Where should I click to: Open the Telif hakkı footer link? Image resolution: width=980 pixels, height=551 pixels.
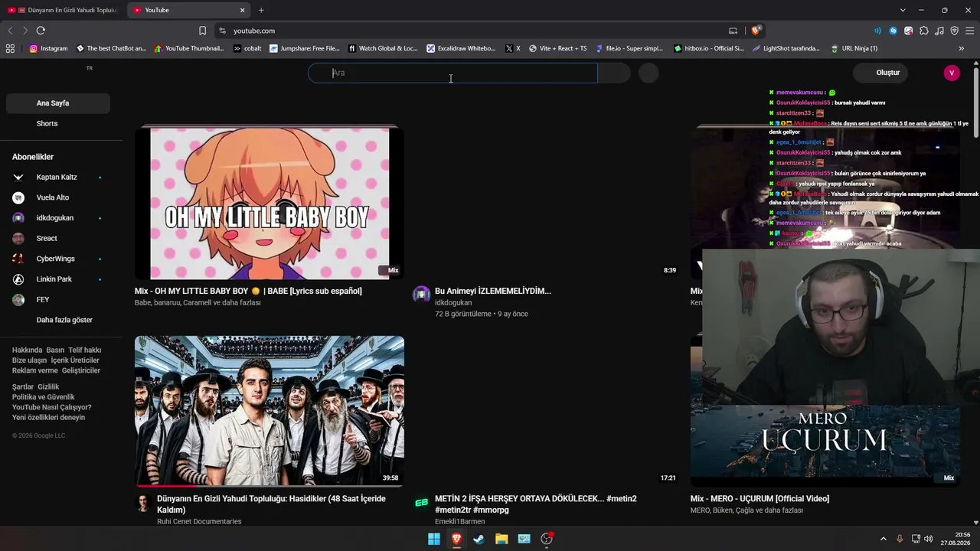click(x=85, y=350)
